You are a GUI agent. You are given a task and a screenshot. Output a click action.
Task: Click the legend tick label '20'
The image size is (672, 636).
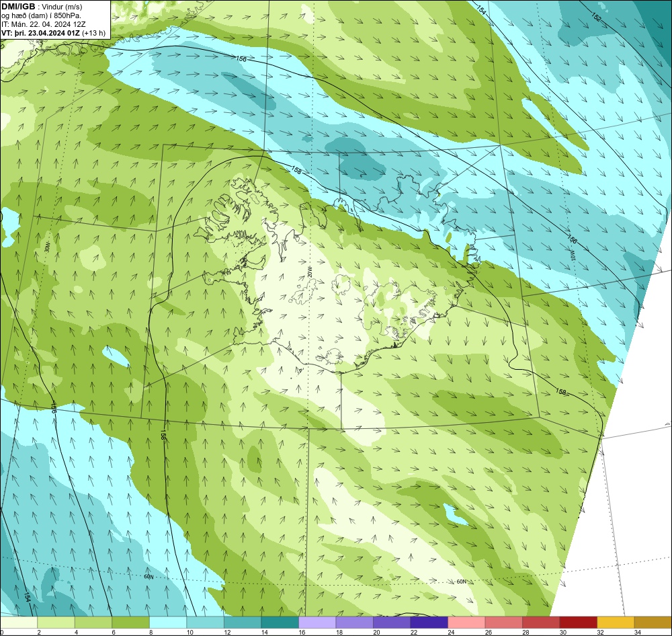click(x=376, y=632)
